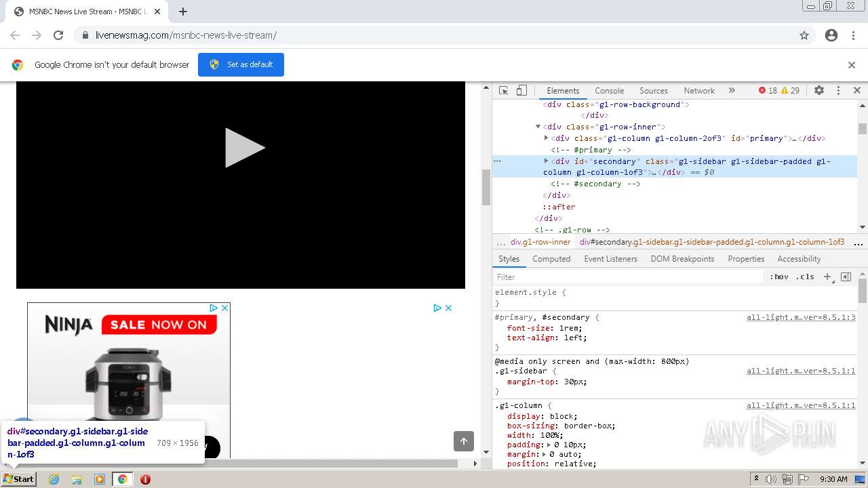Open the Computed styles tab
The height and width of the screenshot is (488, 868).
coord(551,259)
